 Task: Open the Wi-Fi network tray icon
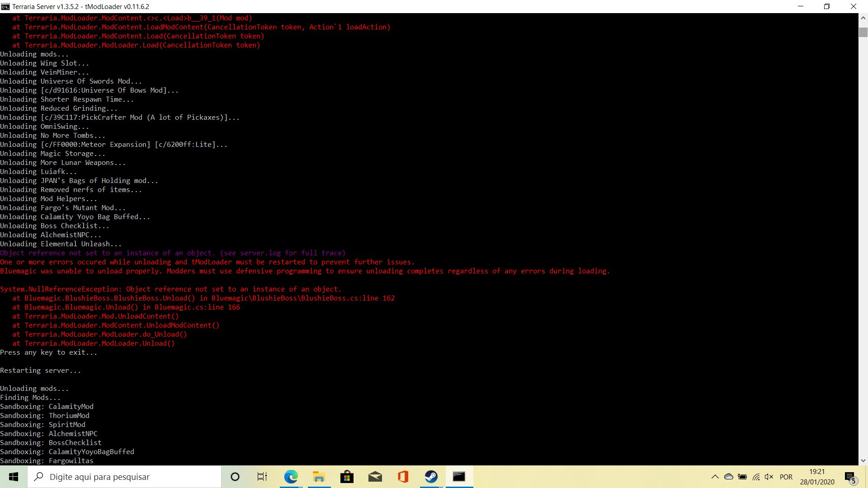click(756, 477)
